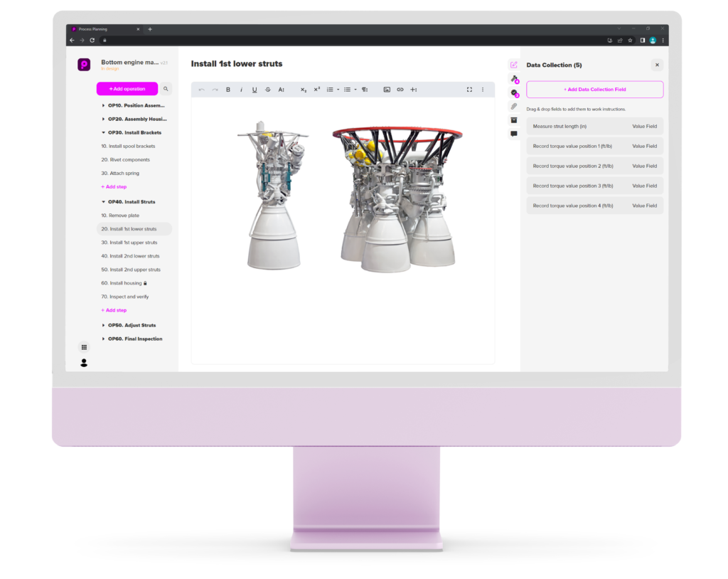Toggle underline formatting
The width and height of the screenshot is (728, 579).
[255, 90]
